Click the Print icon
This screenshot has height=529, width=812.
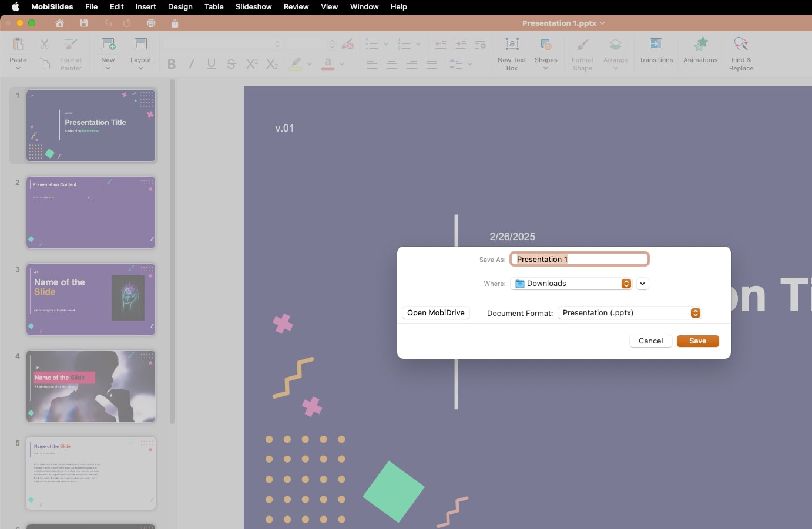[x=151, y=23]
